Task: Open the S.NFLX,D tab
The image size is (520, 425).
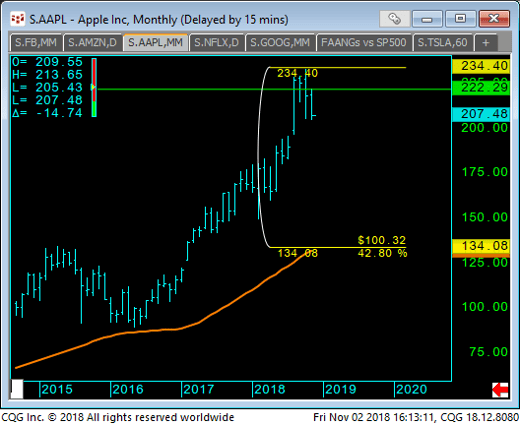Action: coord(216,43)
